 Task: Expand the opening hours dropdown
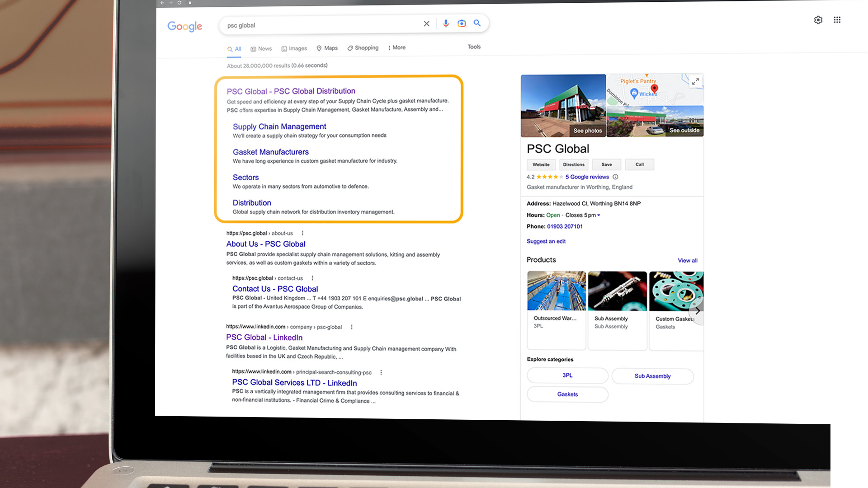tap(599, 215)
